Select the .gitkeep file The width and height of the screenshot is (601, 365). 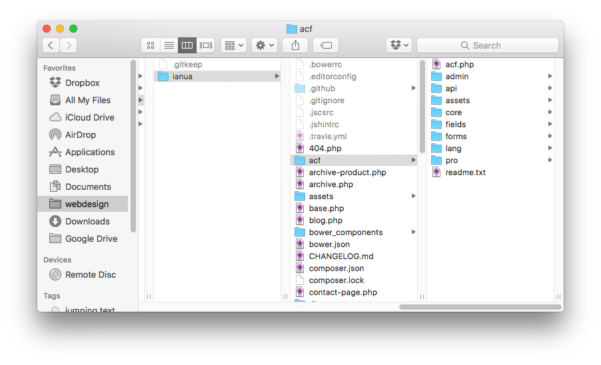click(217, 64)
